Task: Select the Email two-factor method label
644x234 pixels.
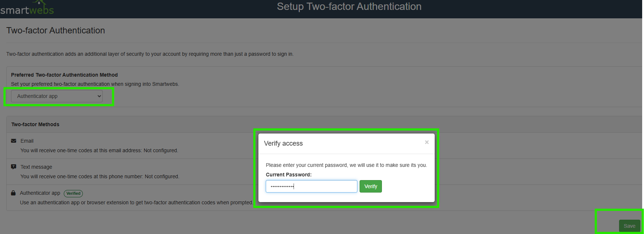Action: [x=27, y=141]
